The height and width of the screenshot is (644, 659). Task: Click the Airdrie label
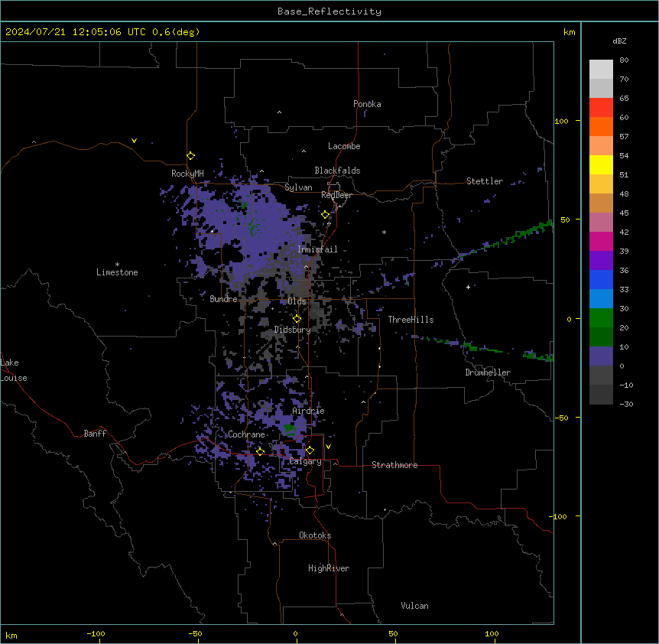(309, 411)
